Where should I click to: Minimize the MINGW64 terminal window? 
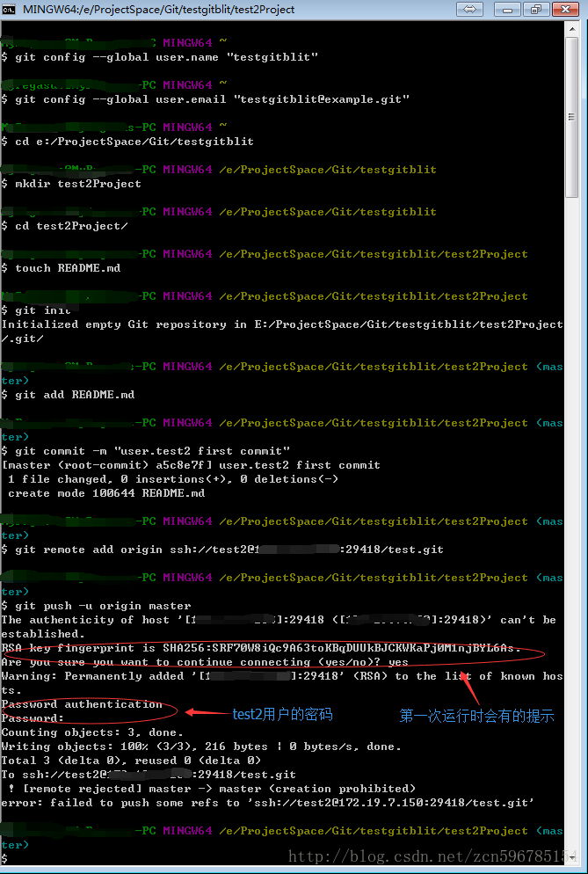(x=507, y=10)
